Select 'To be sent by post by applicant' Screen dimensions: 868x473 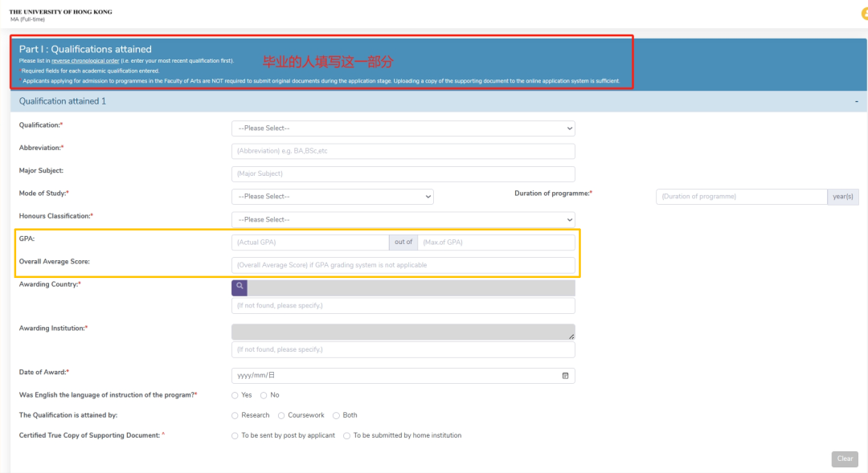pyautogui.click(x=235, y=435)
